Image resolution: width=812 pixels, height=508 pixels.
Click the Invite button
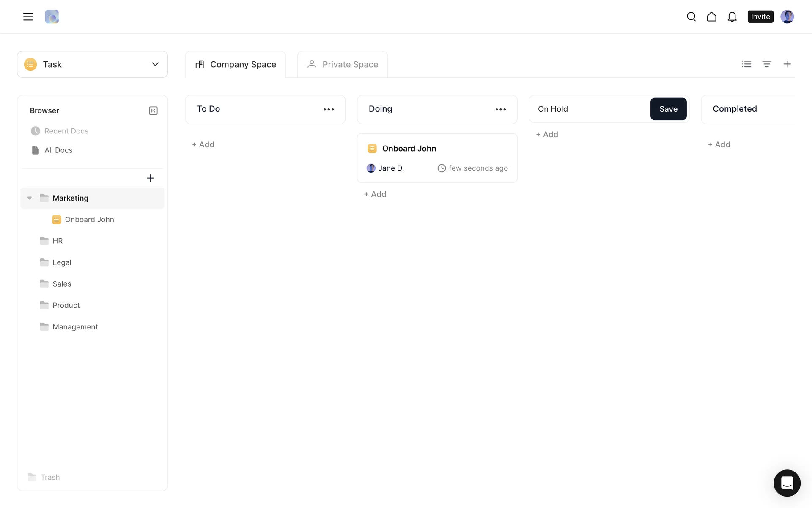[760, 17]
